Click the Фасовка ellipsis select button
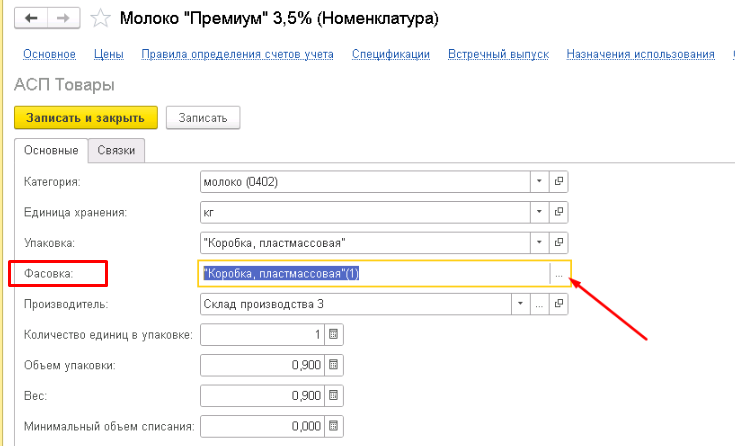735x446 pixels. tap(559, 274)
